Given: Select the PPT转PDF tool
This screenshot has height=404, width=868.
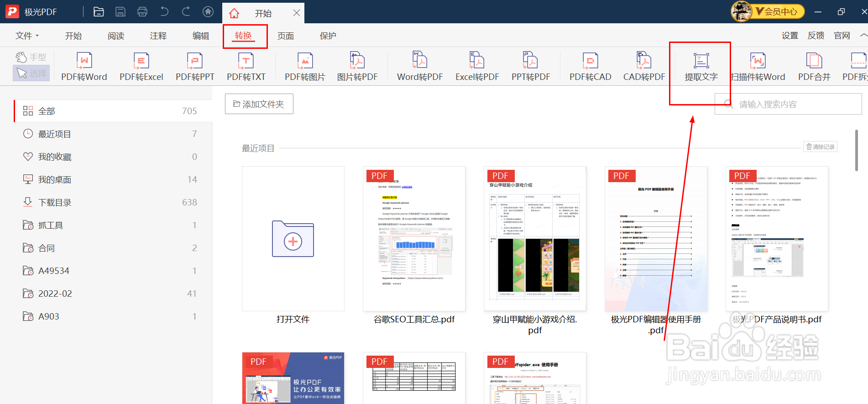Looking at the screenshot, I should pyautogui.click(x=531, y=67).
